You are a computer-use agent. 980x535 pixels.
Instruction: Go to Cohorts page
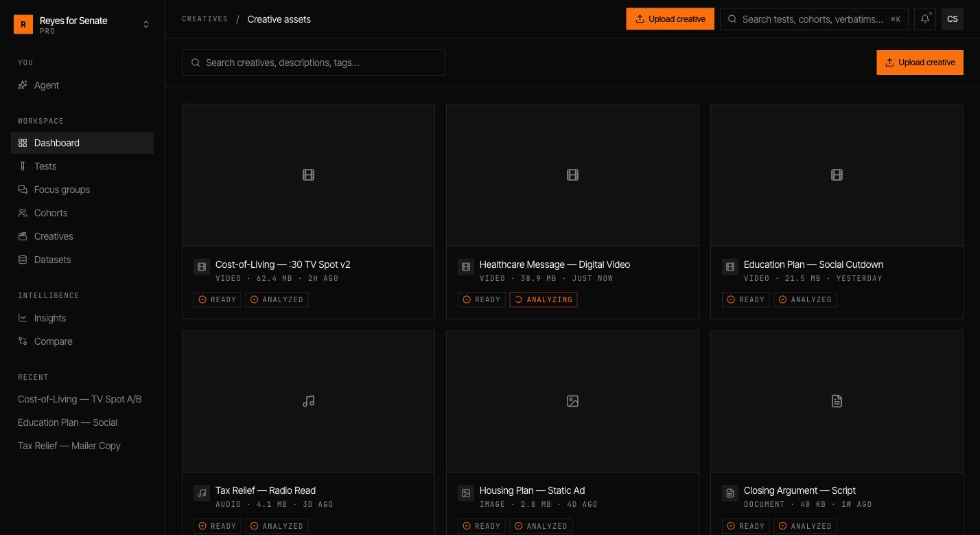point(82,213)
